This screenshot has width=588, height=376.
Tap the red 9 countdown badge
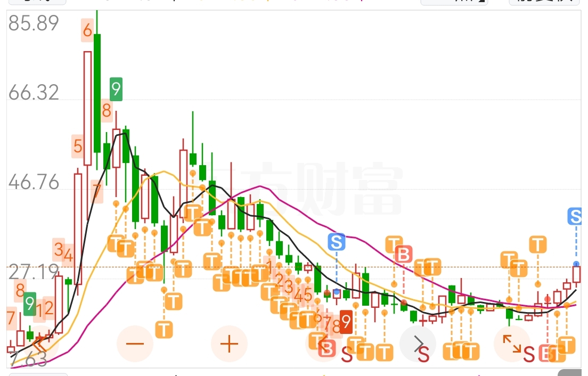pyautogui.click(x=346, y=322)
